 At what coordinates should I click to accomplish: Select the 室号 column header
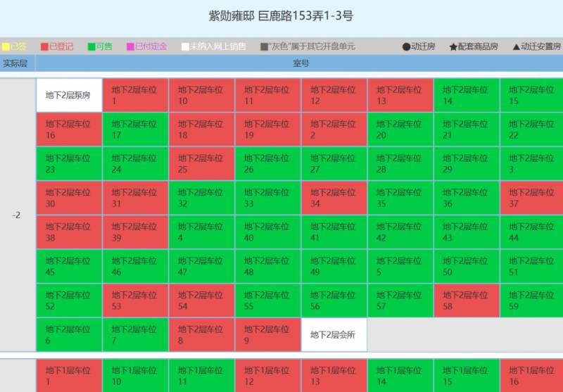[x=301, y=63]
